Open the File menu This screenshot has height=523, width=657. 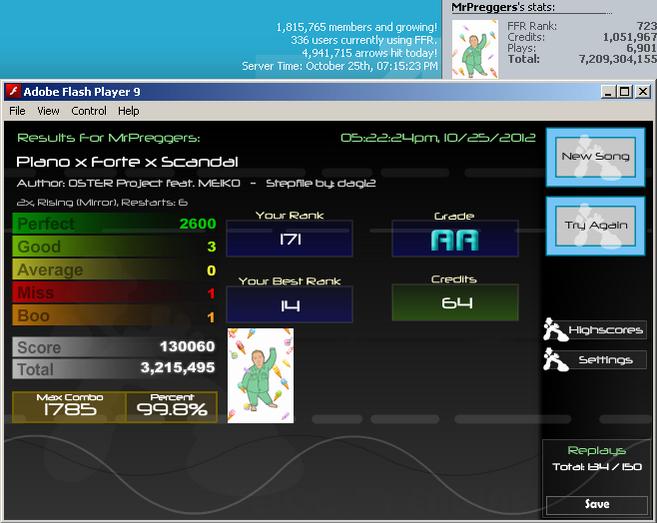tap(17, 111)
